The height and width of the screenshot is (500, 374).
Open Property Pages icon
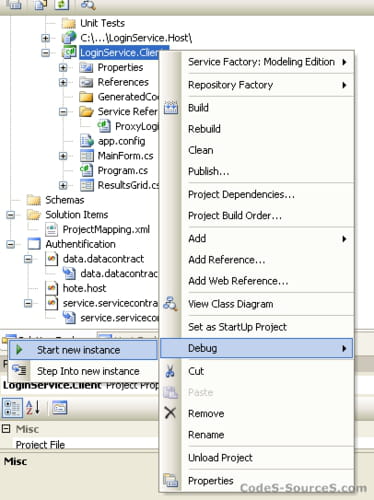pos(60,407)
